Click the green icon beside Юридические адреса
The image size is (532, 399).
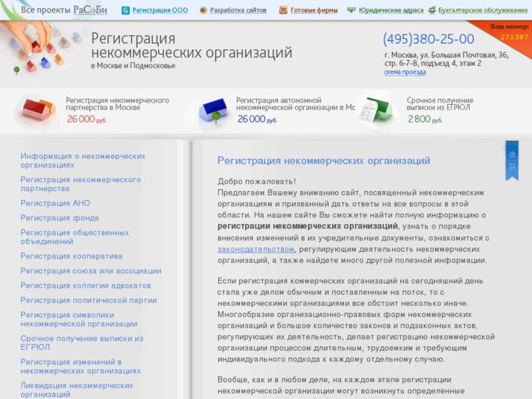pyautogui.click(x=351, y=10)
